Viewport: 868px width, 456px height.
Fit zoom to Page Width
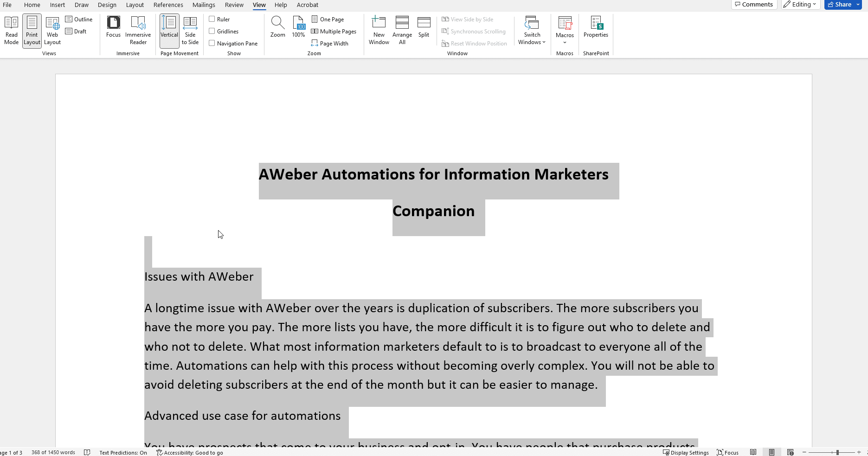330,43
